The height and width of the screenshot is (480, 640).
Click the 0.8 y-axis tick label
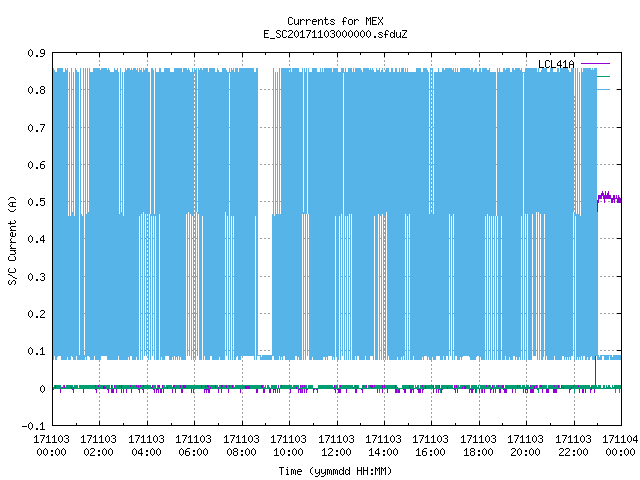(36, 90)
